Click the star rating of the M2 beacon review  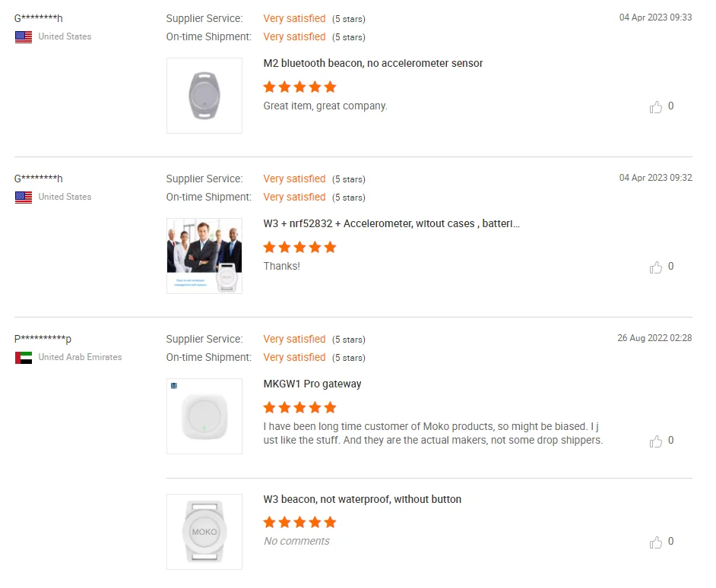(x=299, y=87)
